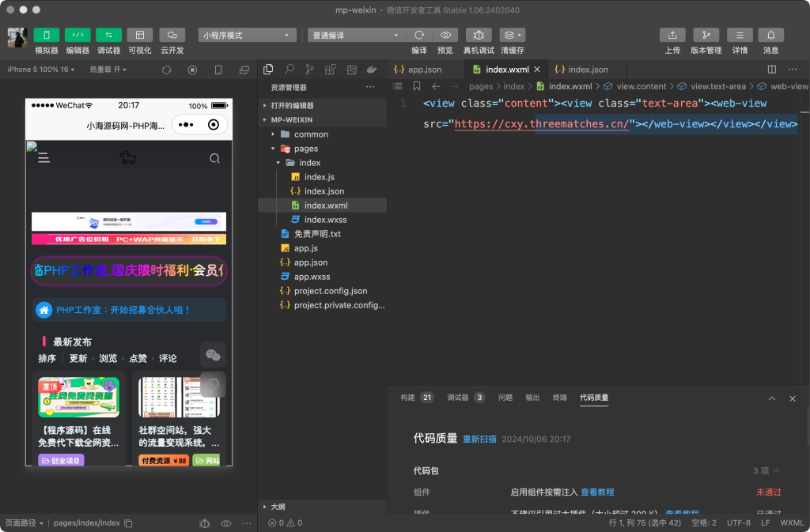810x532 pixels.
Task: Open the 可视化 visualization tool
Action: [140, 35]
